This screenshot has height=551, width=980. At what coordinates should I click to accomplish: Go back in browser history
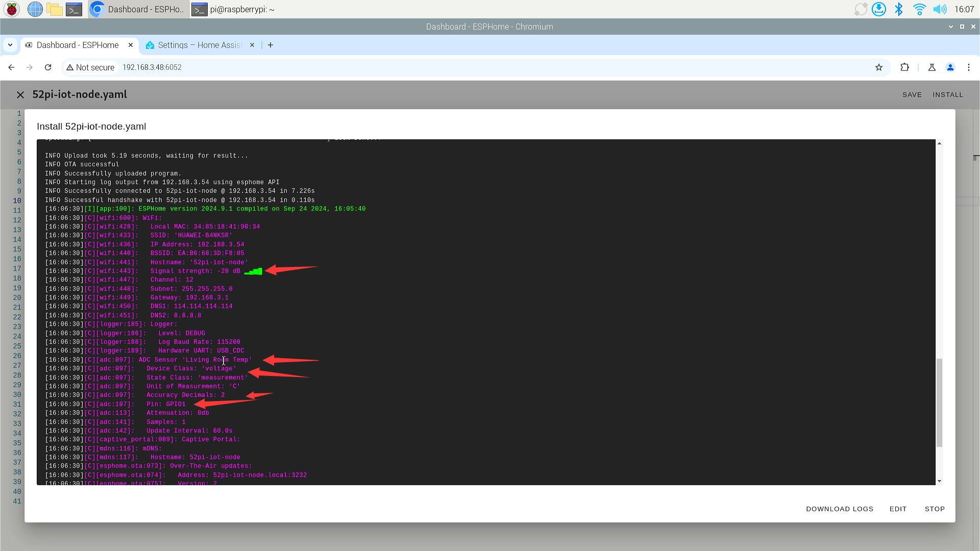click(11, 67)
